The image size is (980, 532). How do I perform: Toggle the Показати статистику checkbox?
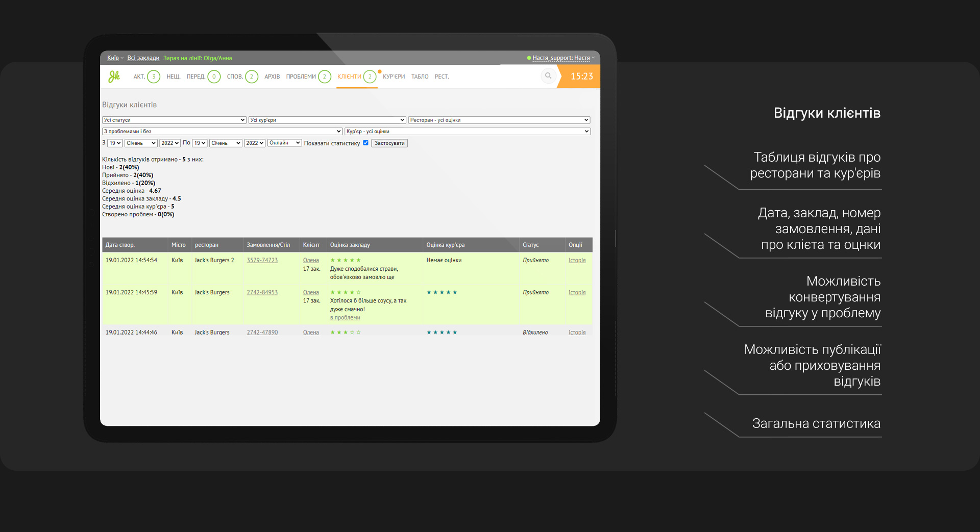click(x=365, y=143)
